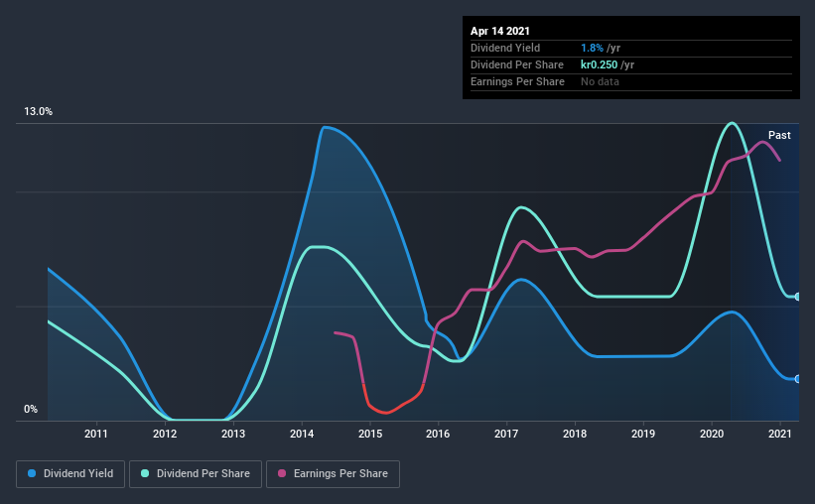This screenshot has height=504, width=815.
Task: Toggle the Dividend Yield legend button
Action: [x=70, y=474]
